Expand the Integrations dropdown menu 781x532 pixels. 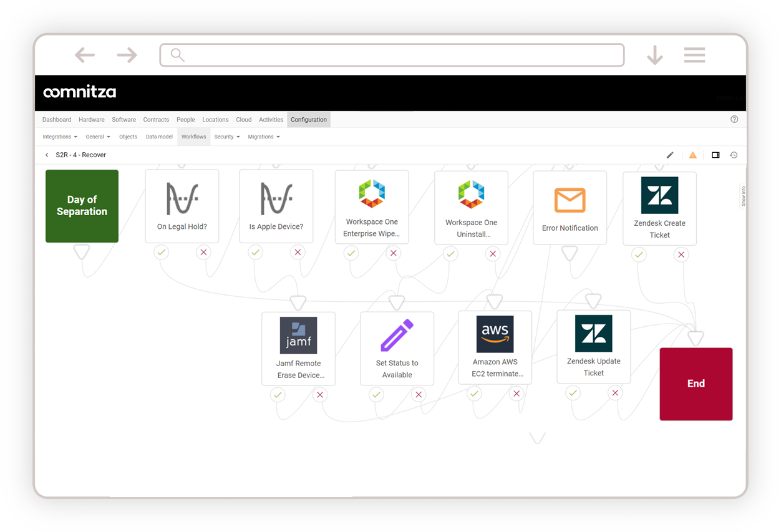60,137
